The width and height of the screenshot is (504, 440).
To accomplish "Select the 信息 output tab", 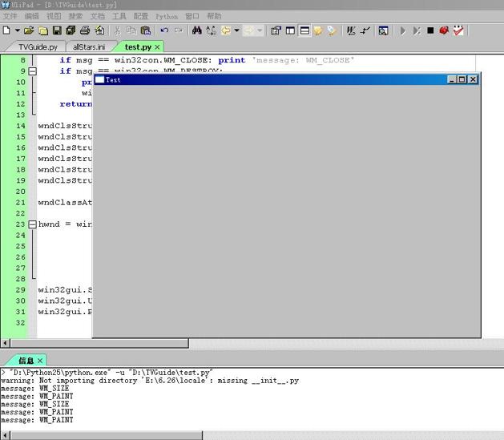I will (x=26, y=361).
